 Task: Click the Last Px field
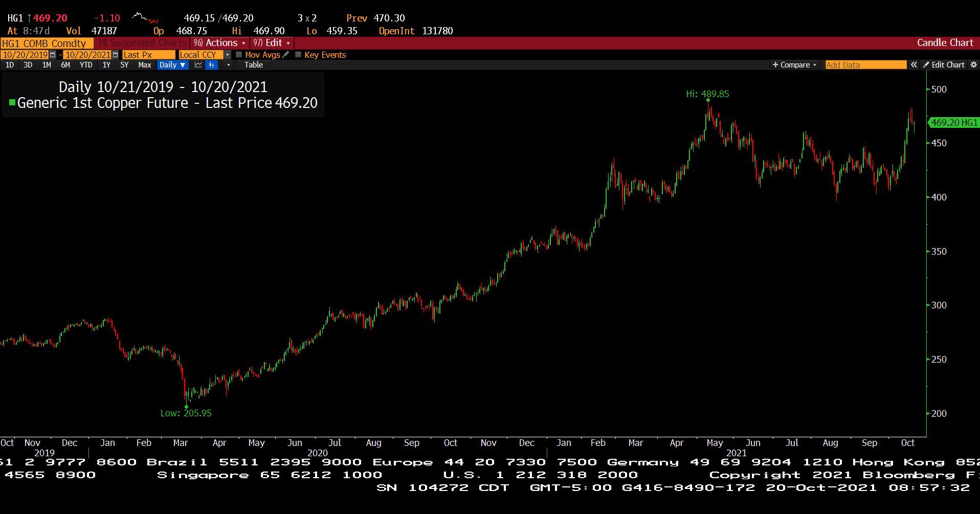[x=148, y=55]
